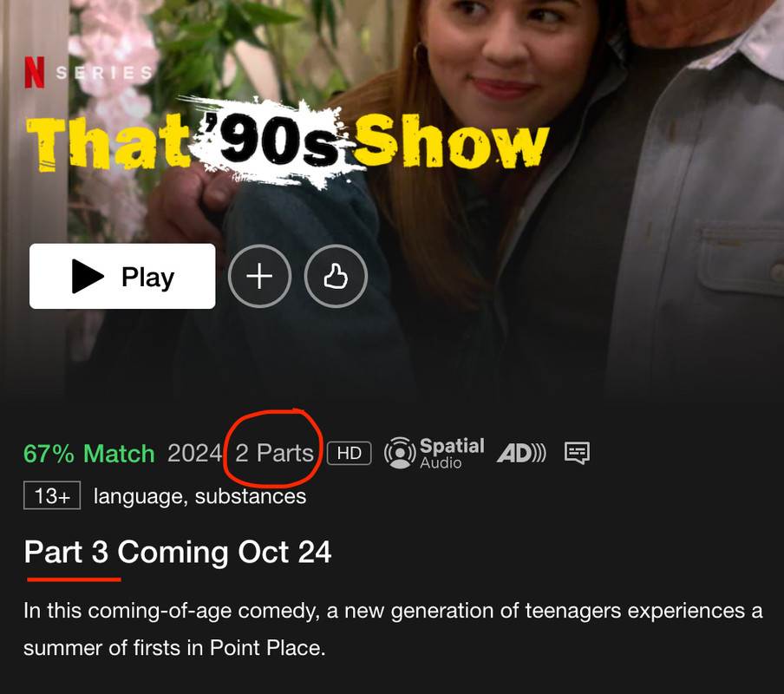Select the Part 3 Coming Oct 24 tab

coord(178,552)
